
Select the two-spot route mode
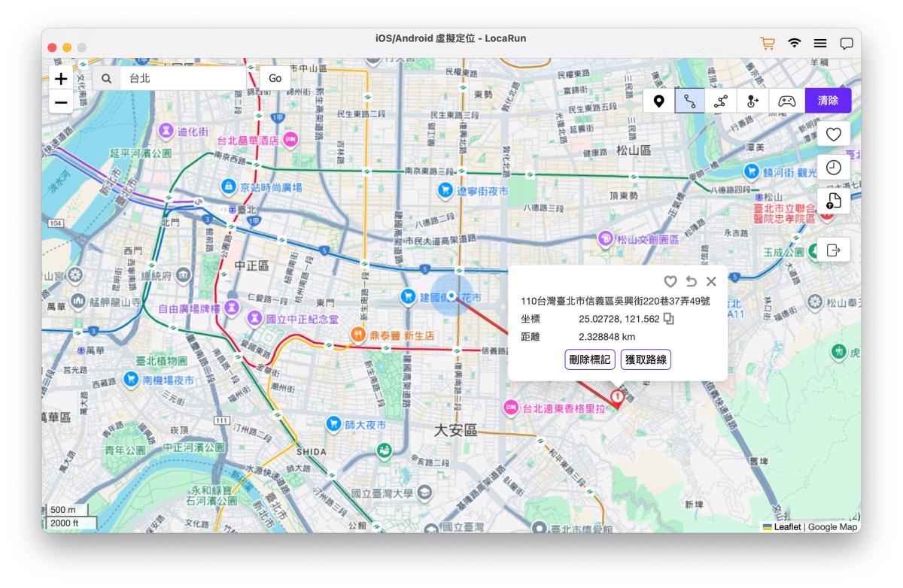tap(690, 100)
